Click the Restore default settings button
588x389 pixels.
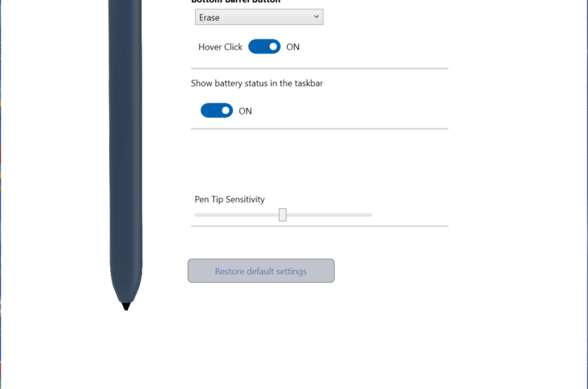pos(261,271)
